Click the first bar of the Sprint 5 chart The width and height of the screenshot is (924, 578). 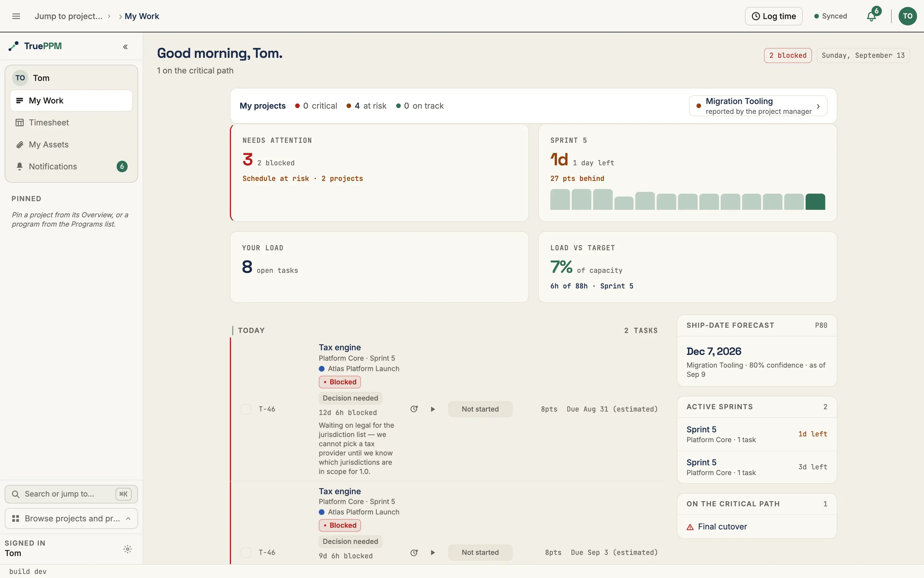[x=560, y=199]
